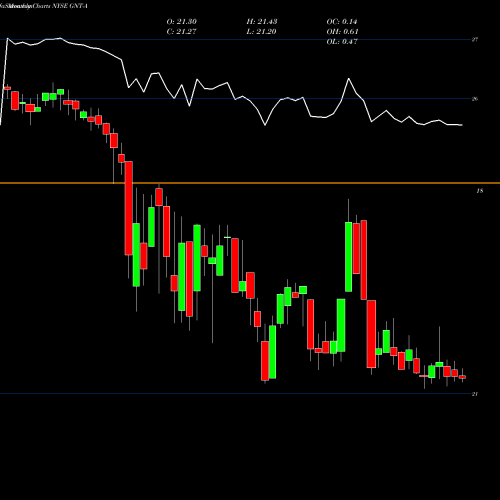Image resolution: width=500 pixels, height=500 pixels.
Task: Click the 'L: 21.20' low value
Action: pos(262,32)
